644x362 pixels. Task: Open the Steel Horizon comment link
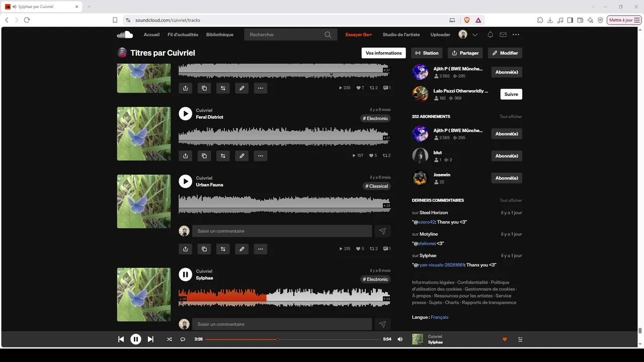434,213
